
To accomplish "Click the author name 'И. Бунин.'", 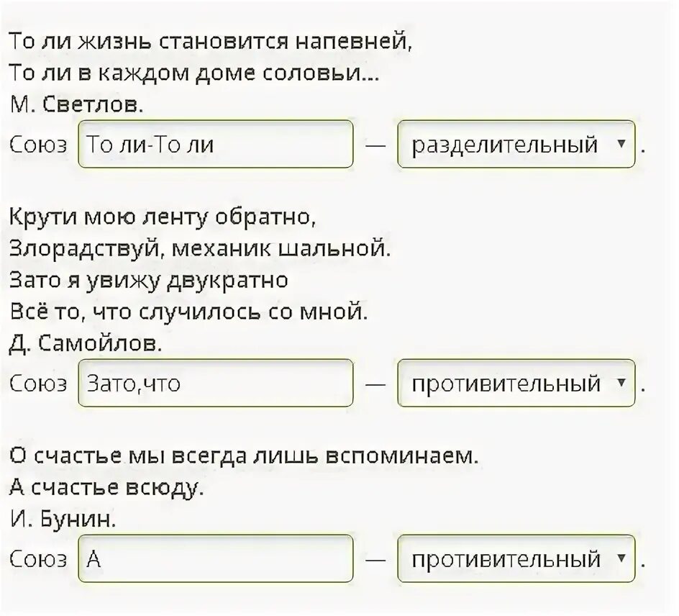I will pyautogui.click(x=63, y=519).
